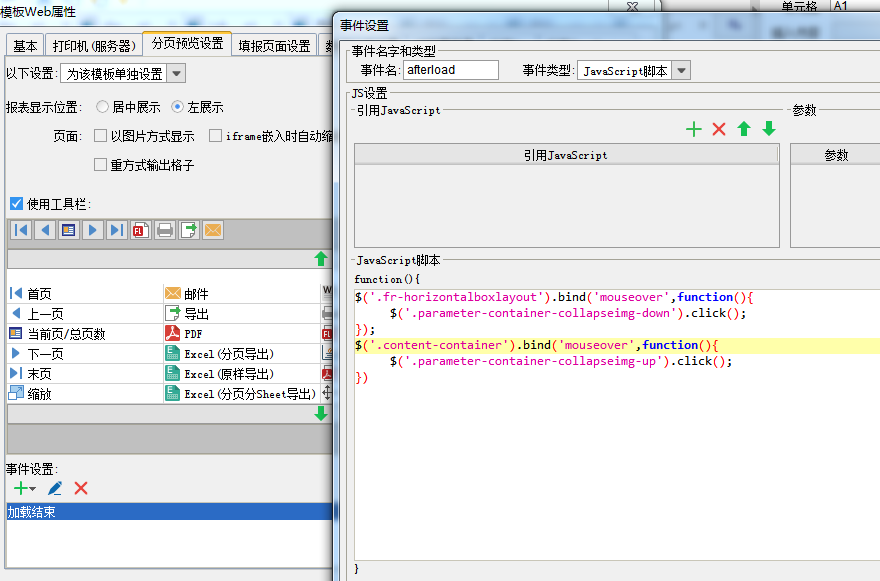Select 导出 item in tool list

pyautogui.click(x=241, y=314)
